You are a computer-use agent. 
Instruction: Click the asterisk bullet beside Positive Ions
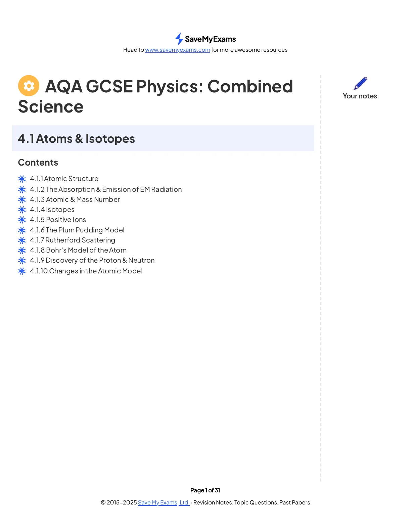22,220
